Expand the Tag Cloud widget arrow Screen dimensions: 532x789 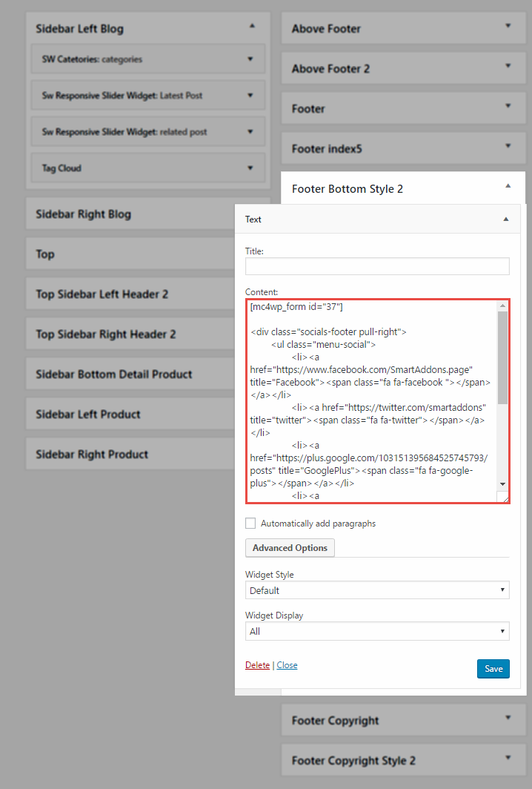[x=250, y=168]
